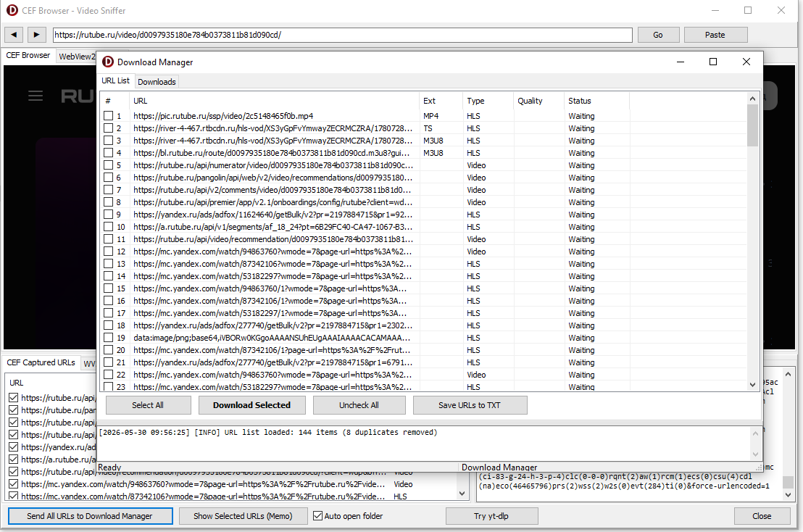Click the MP4 extension cell in row 1
Viewport: 803px width, 532px height.
coord(430,116)
